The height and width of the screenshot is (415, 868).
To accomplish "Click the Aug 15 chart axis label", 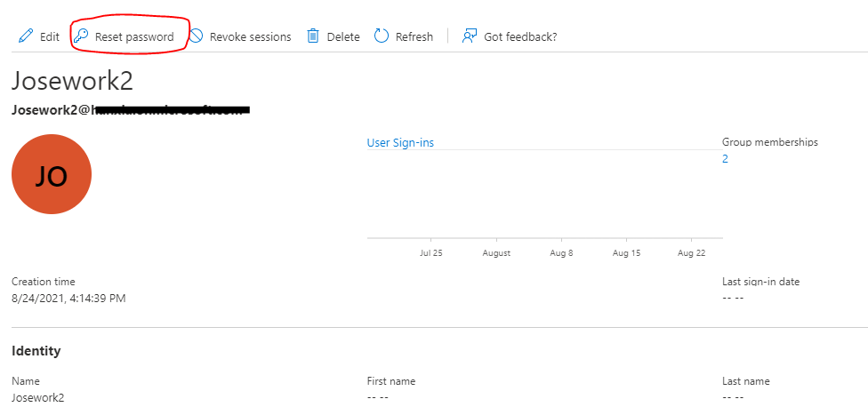I will pos(627,253).
